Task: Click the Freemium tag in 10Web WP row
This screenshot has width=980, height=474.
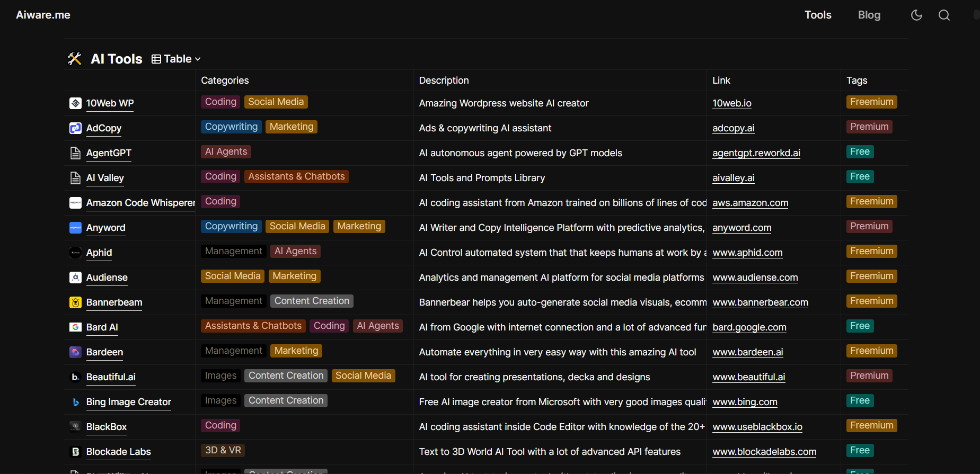Action: click(x=871, y=102)
